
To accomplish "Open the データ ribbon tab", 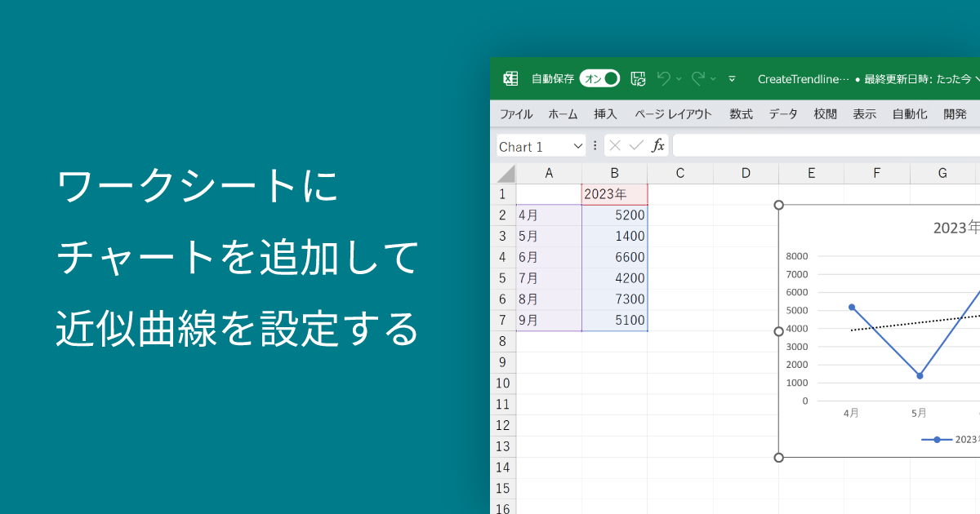I will click(782, 114).
